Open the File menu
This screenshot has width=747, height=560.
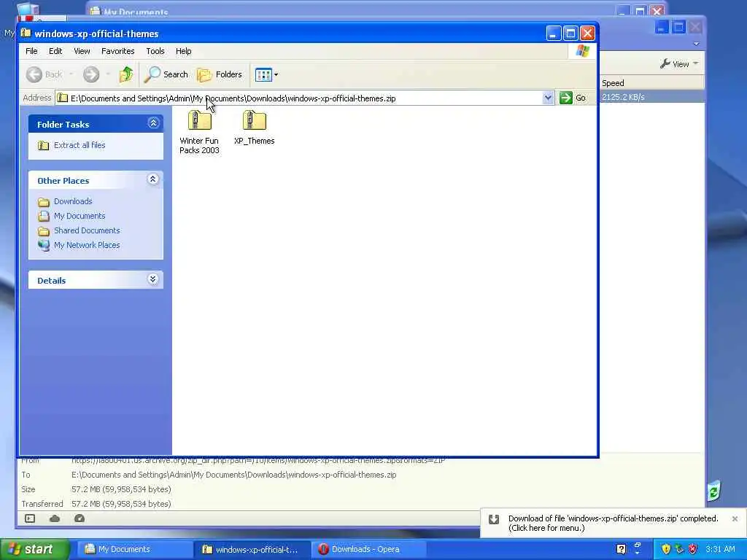click(31, 51)
